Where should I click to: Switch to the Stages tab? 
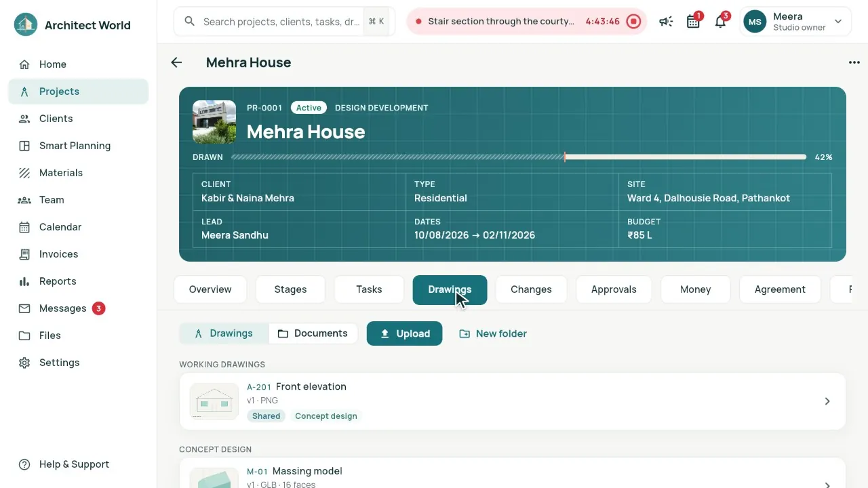tap(290, 289)
